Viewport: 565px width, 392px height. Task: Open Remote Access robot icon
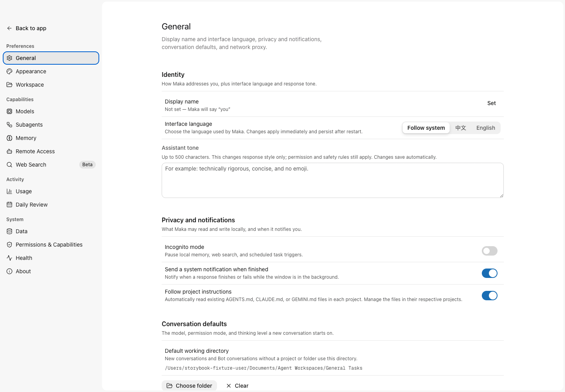9,151
